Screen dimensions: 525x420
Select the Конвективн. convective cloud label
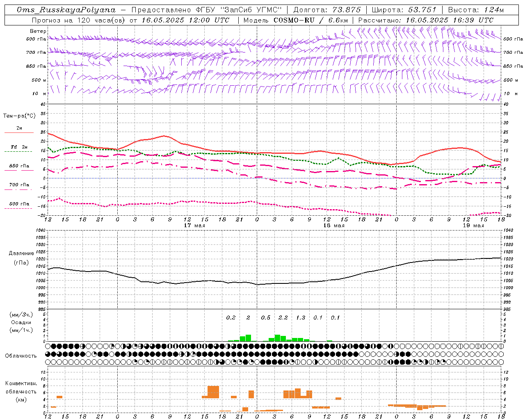pos(21,383)
